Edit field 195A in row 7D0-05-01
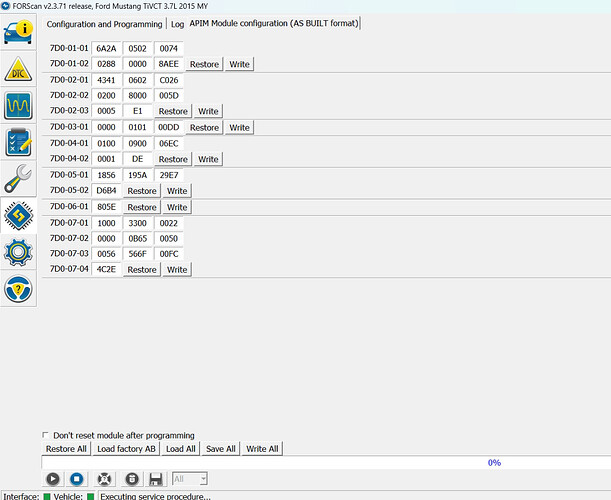 138,175
